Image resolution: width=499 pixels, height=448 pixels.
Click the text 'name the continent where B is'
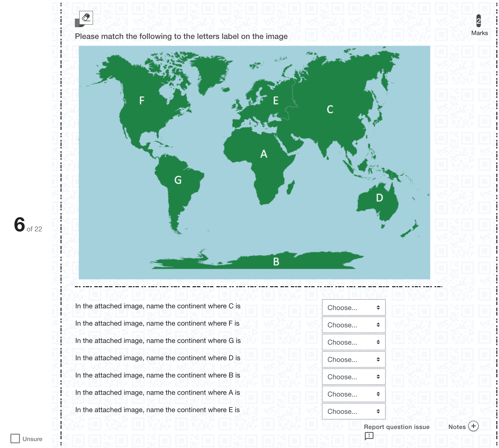193,375
